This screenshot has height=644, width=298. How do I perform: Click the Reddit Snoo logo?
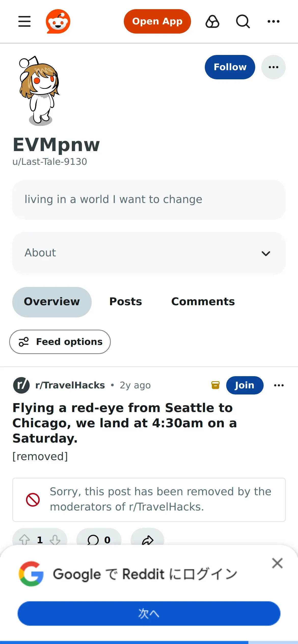coord(58,21)
